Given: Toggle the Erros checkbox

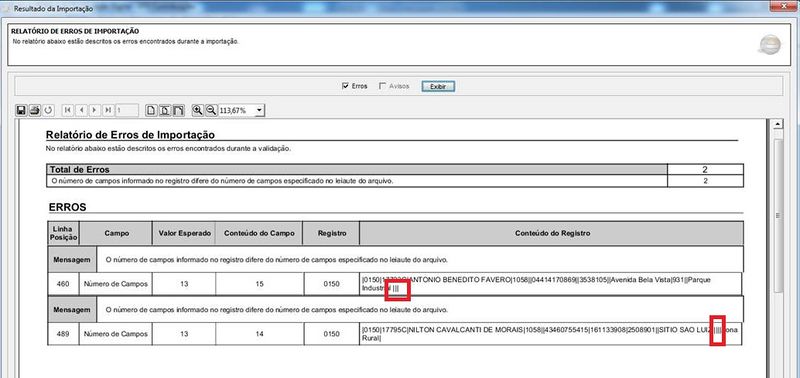Looking at the screenshot, I should [x=345, y=86].
